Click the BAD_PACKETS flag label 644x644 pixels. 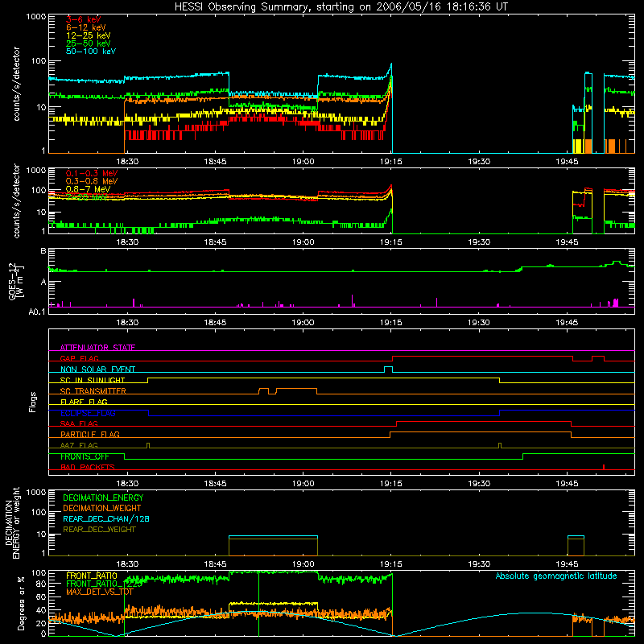pos(88,467)
